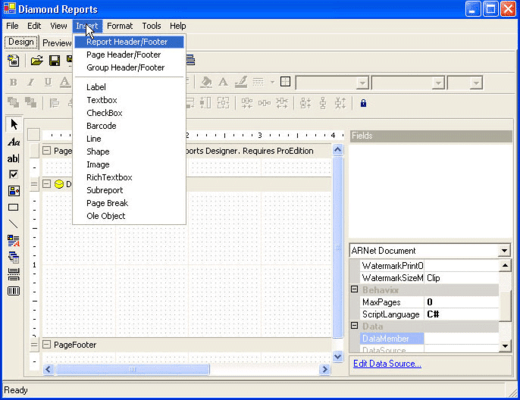Select the Shape rectangle tool in toolbox
The height and width of the screenshot is (400, 520).
tap(13, 207)
